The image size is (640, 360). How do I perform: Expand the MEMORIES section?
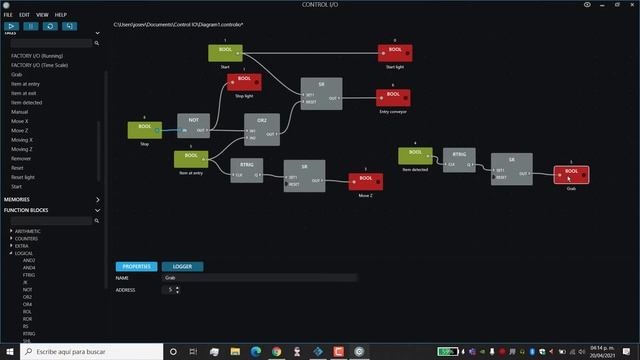pyautogui.click(x=98, y=200)
